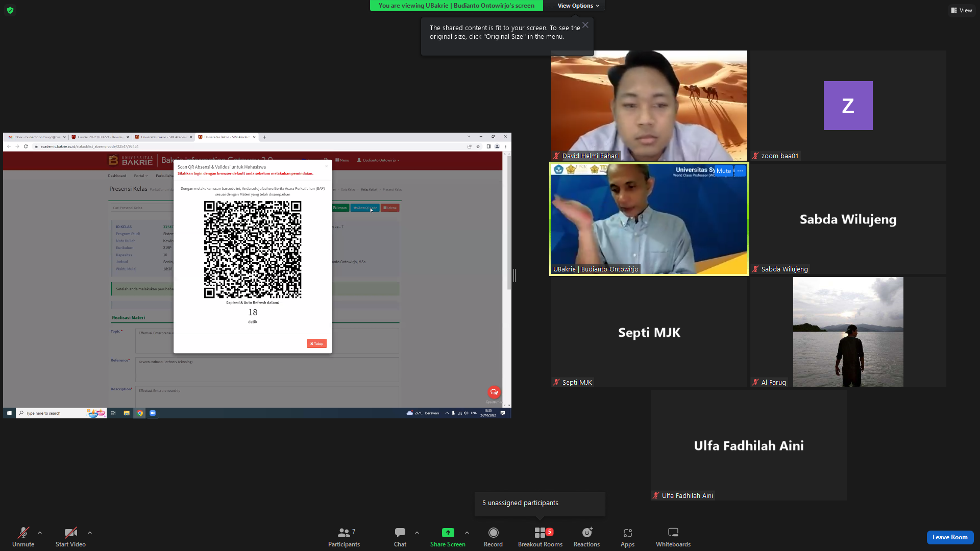Expand the View Options dropdown

578,6
